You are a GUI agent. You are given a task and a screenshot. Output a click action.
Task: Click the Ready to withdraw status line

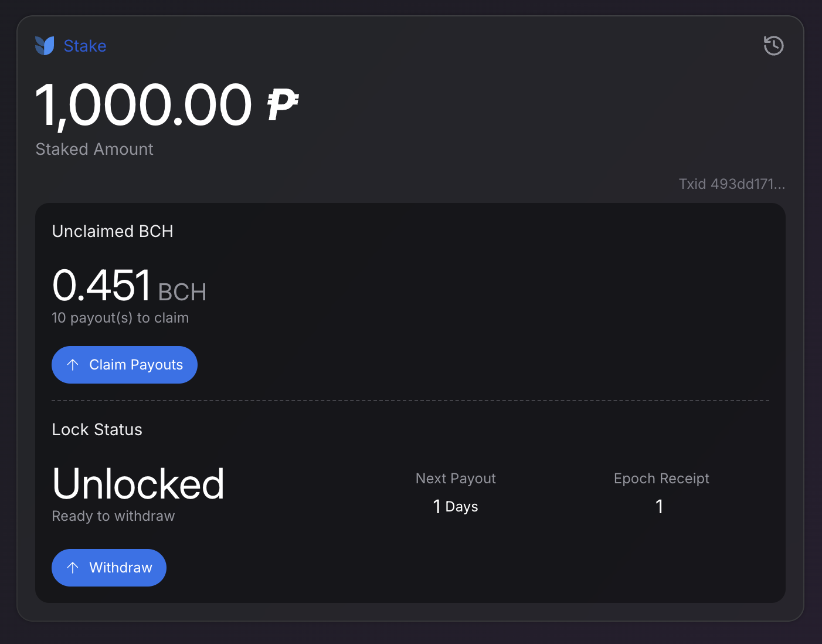113,516
